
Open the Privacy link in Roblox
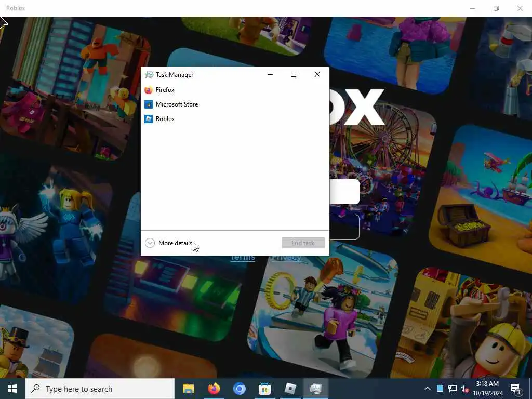[286, 258]
